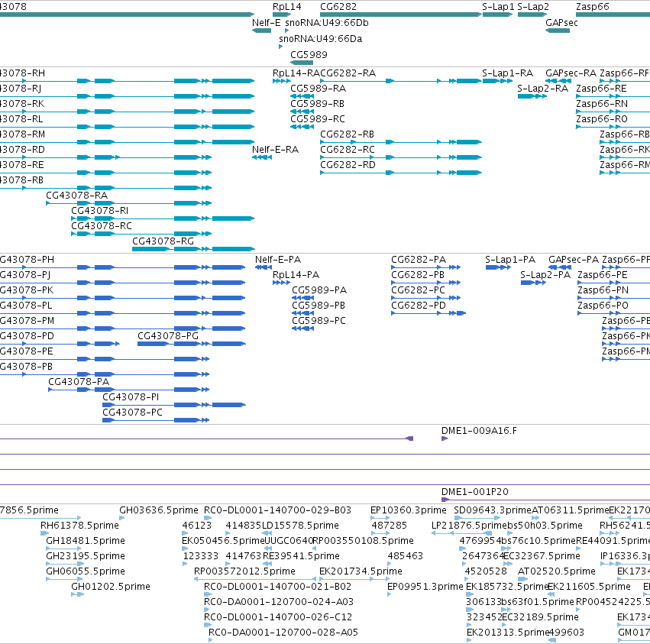This screenshot has height=644, width=650.
Task: Click the GAPsec-PA protein label
Action: [574, 260]
